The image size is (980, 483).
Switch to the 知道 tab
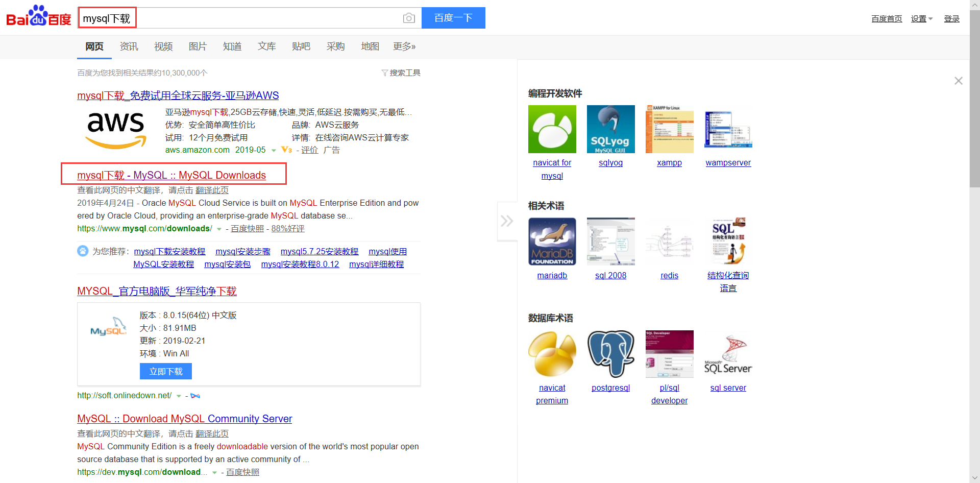point(232,46)
